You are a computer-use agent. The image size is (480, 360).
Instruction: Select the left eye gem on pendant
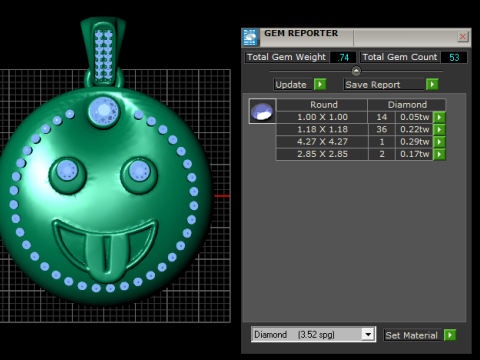click(x=67, y=171)
